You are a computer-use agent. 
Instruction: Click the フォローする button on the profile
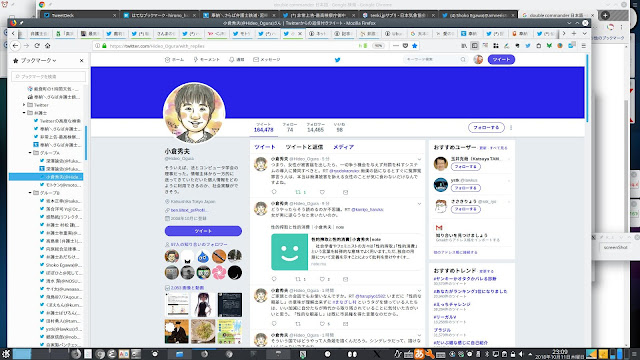(x=486, y=127)
